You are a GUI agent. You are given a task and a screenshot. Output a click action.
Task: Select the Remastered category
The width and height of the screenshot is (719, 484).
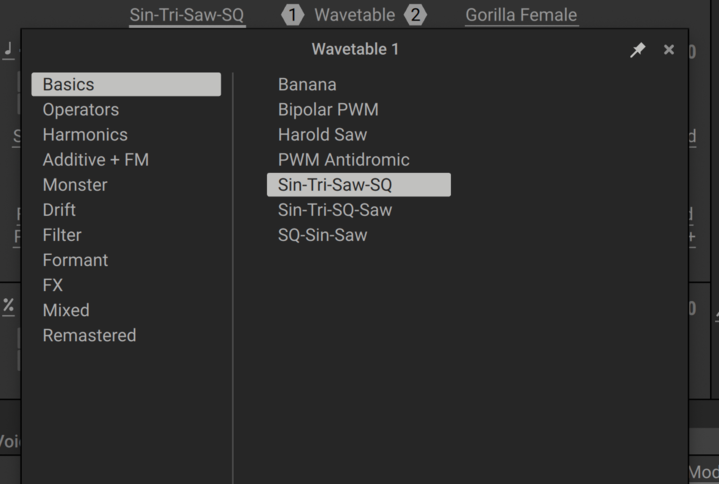pos(89,336)
